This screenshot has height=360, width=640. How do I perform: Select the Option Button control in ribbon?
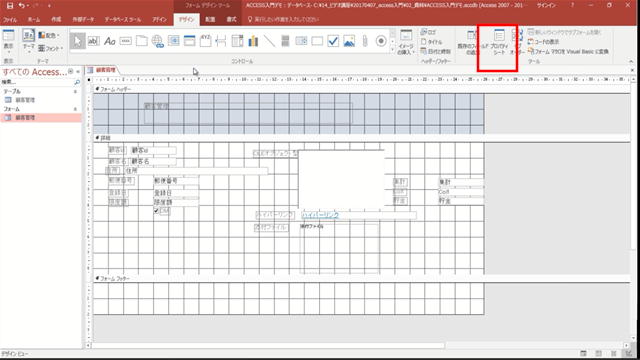tap(381, 41)
